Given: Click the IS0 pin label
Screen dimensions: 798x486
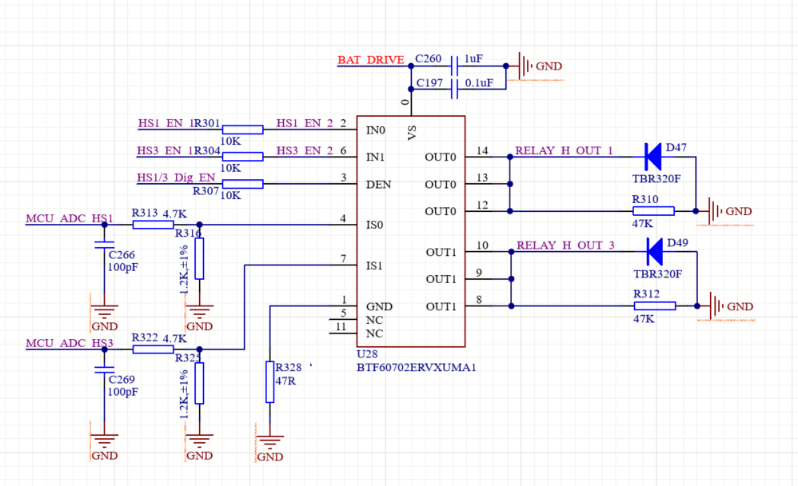Looking at the screenshot, I should tap(375, 225).
